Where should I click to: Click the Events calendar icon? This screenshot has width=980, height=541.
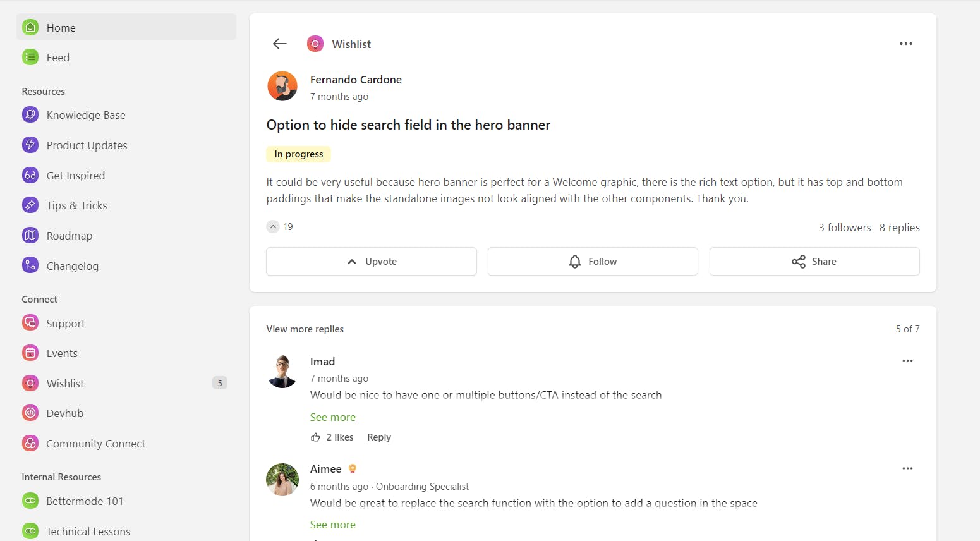tap(30, 353)
